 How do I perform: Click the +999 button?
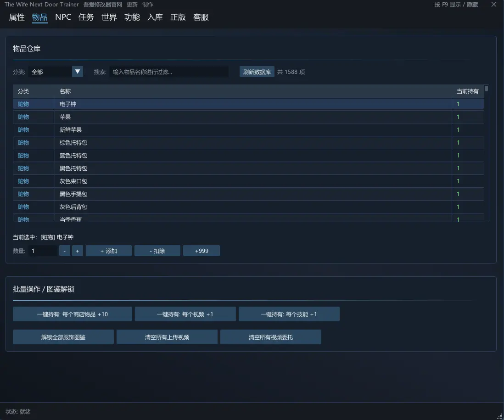click(x=202, y=251)
